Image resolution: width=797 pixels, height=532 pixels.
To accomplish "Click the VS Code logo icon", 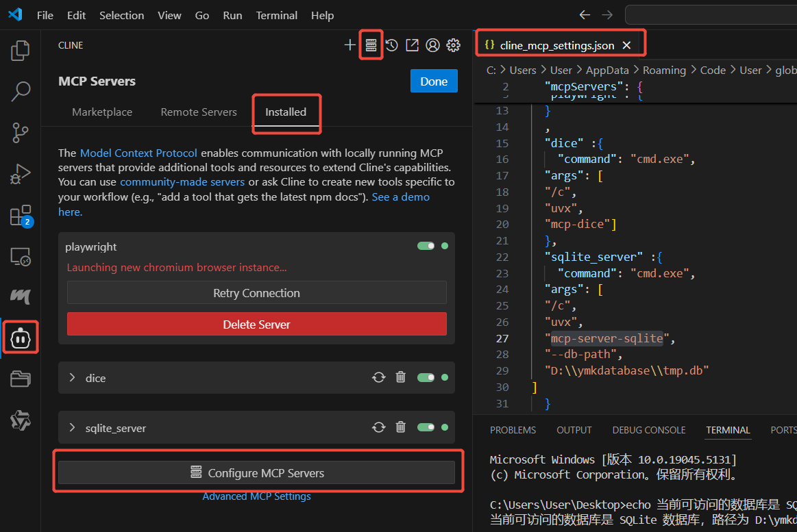I will (15, 14).
